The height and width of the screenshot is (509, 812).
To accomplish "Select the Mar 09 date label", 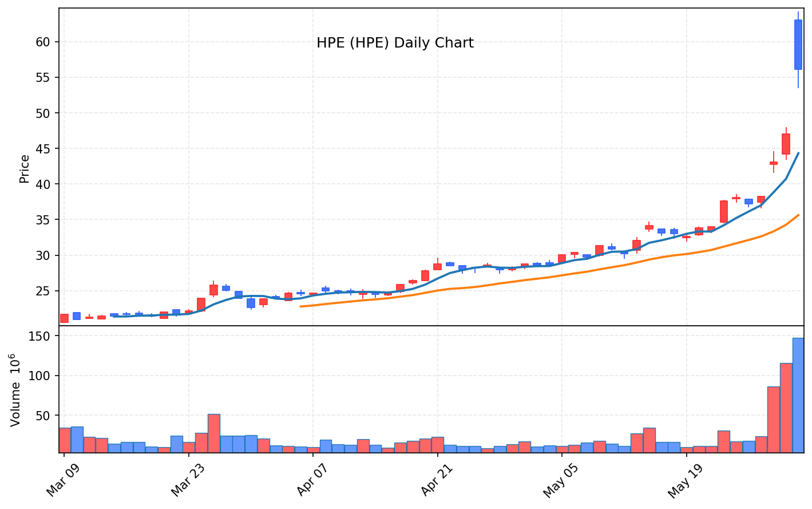I will click(64, 481).
